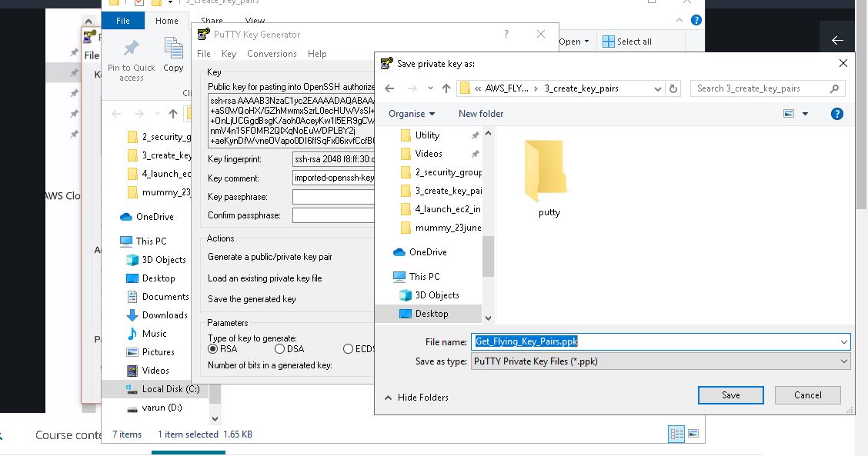Image resolution: width=868 pixels, height=456 pixels.
Task: Click Select all in Explorer ribbon
Action: point(627,42)
